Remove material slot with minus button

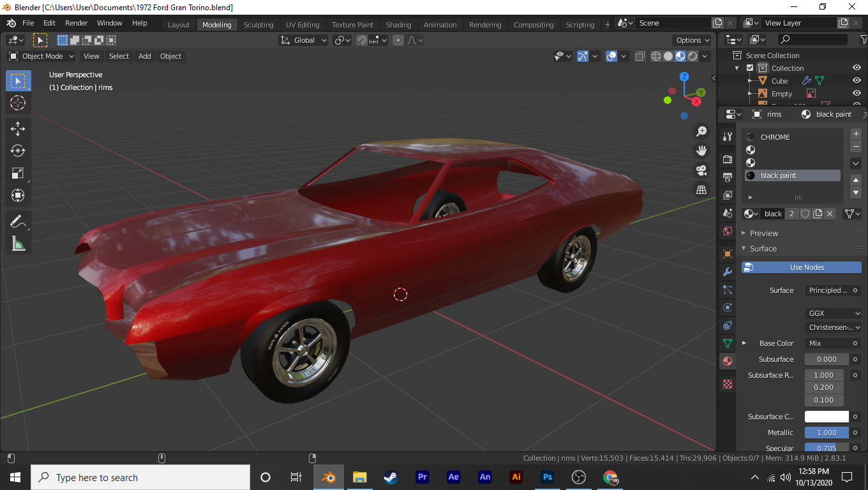[857, 147]
